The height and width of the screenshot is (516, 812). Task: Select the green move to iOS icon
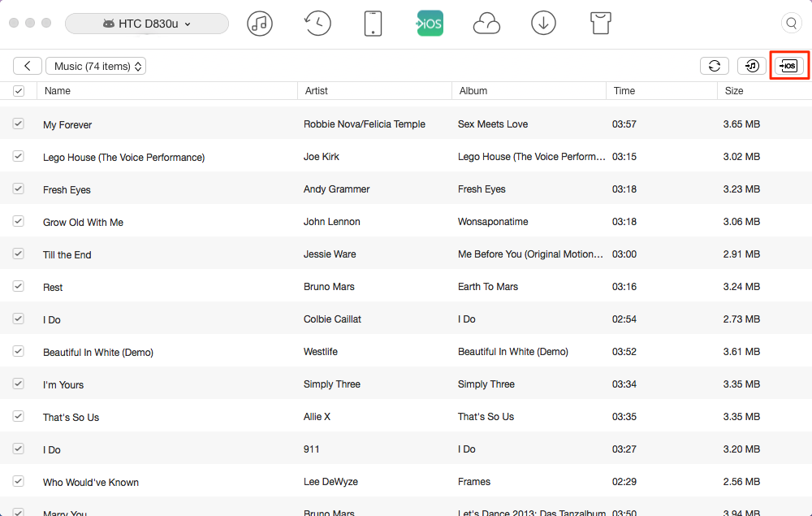click(x=430, y=24)
